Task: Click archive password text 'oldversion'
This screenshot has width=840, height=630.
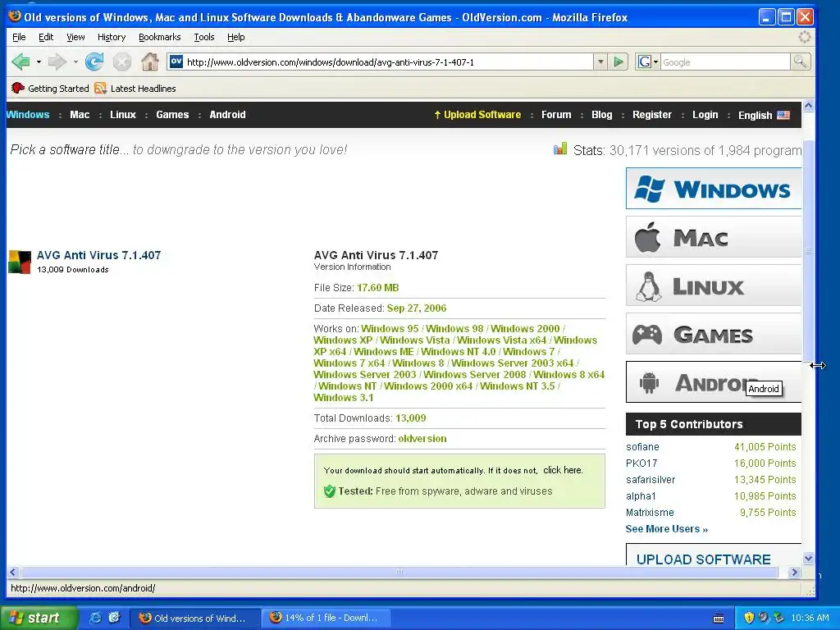Action: click(x=422, y=438)
